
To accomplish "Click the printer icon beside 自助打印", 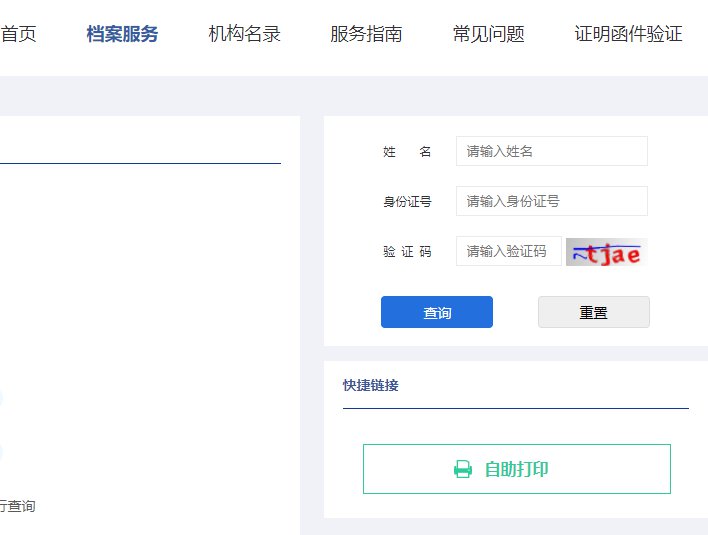I will (x=463, y=469).
